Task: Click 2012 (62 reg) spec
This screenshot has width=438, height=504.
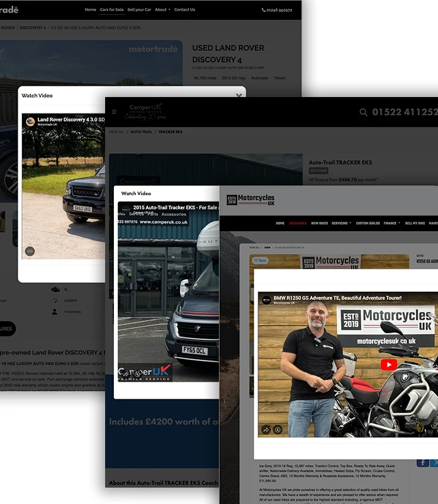Action: tap(233, 77)
